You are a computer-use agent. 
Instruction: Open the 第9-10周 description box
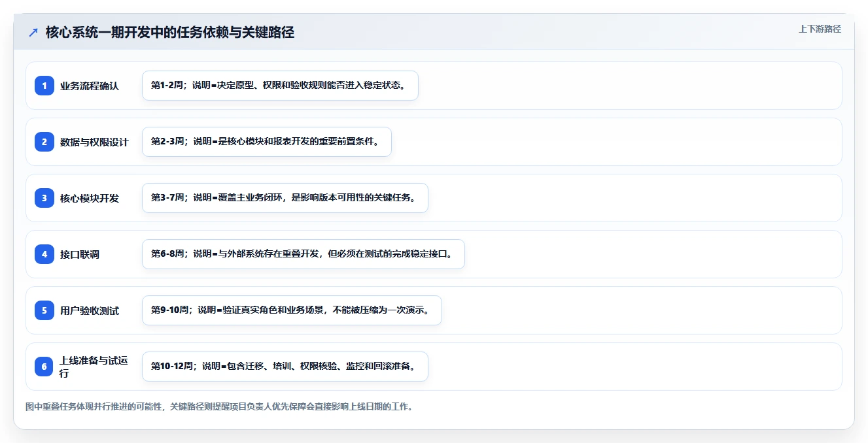click(x=292, y=310)
